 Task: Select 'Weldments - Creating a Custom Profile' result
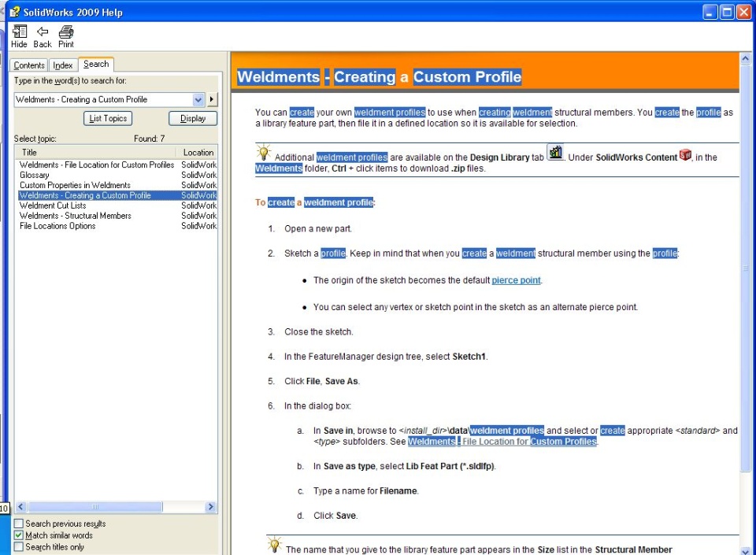coord(117,195)
